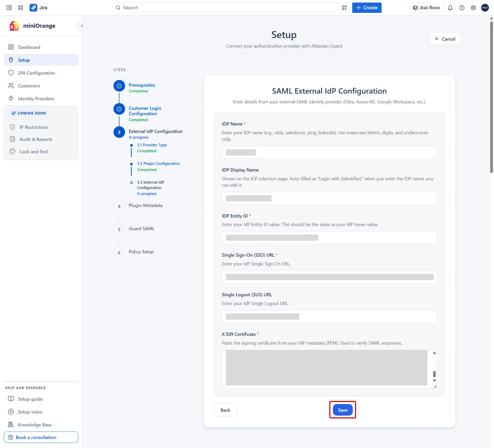Click the Single Sign-On URL field

329,277
